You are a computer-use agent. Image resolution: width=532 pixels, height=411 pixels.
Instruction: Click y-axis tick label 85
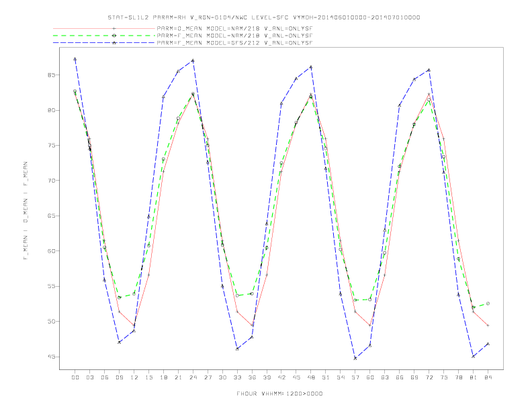tap(52, 75)
